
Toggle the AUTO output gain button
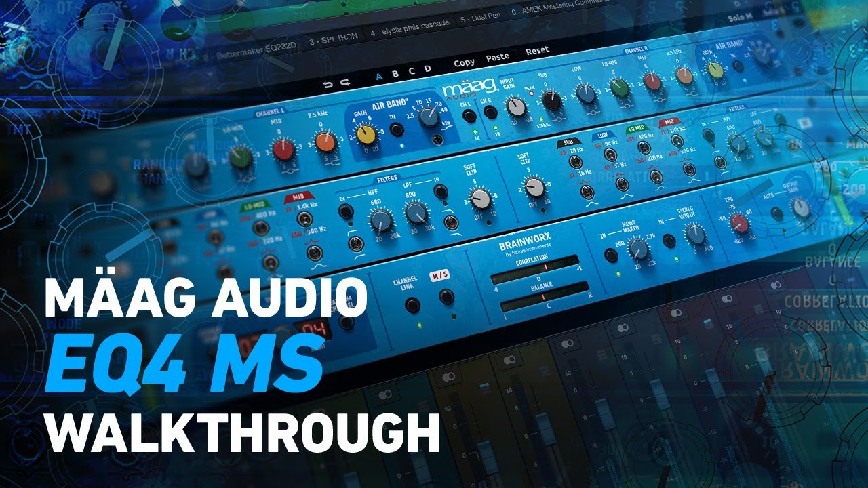pyautogui.click(x=777, y=213)
